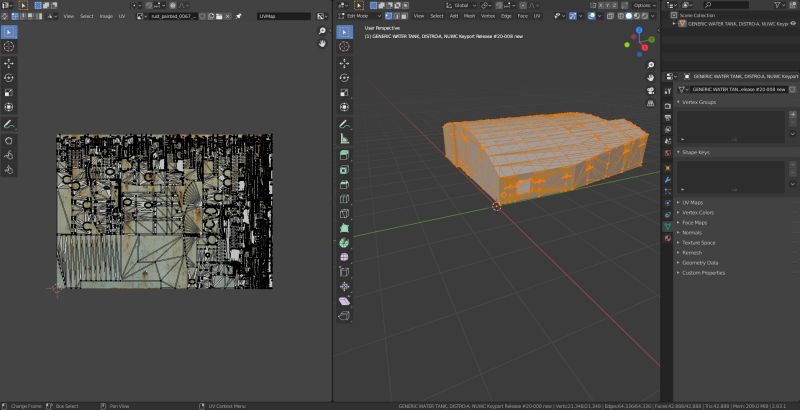
Task: Open the Mesh menu in 3D viewport
Action: pyautogui.click(x=469, y=16)
